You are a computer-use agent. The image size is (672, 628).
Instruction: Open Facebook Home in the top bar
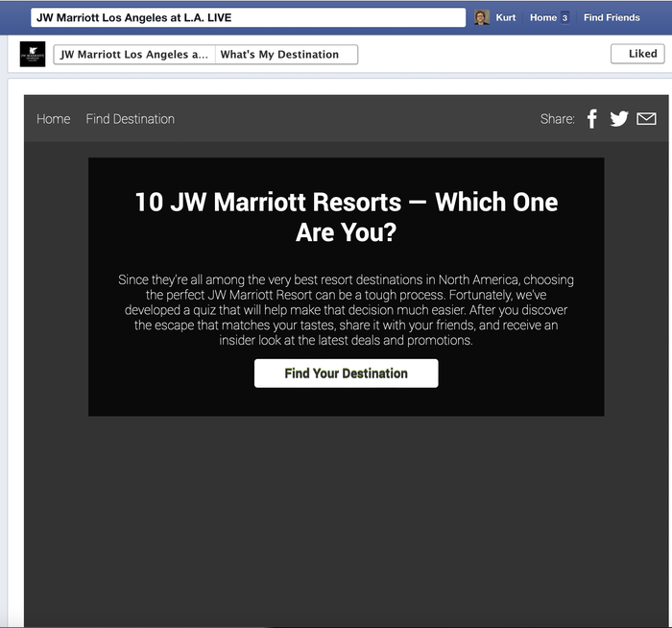tap(543, 17)
